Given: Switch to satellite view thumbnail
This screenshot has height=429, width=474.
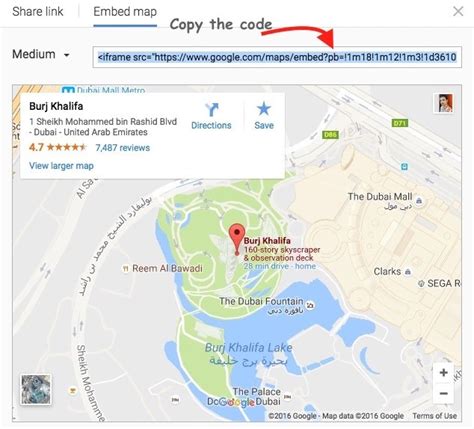Looking at the screenshot, I should [36, 389].
